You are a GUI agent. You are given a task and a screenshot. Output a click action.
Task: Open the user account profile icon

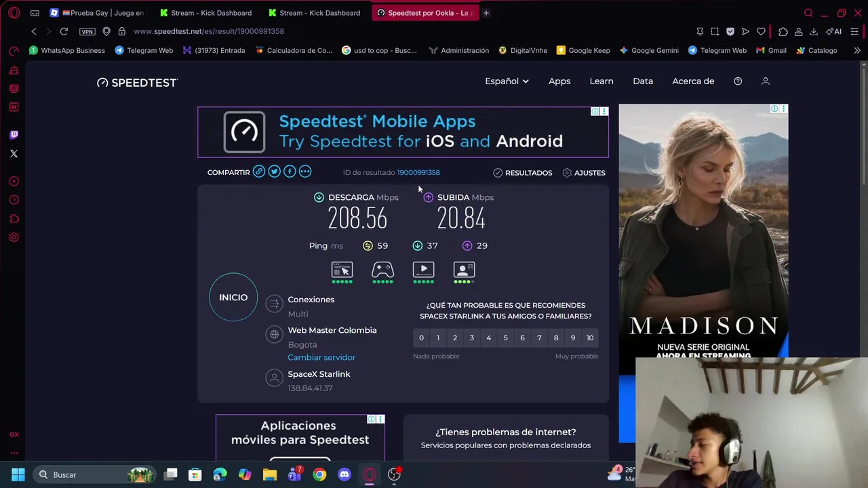pyautogui.click(x=766, y=81)
